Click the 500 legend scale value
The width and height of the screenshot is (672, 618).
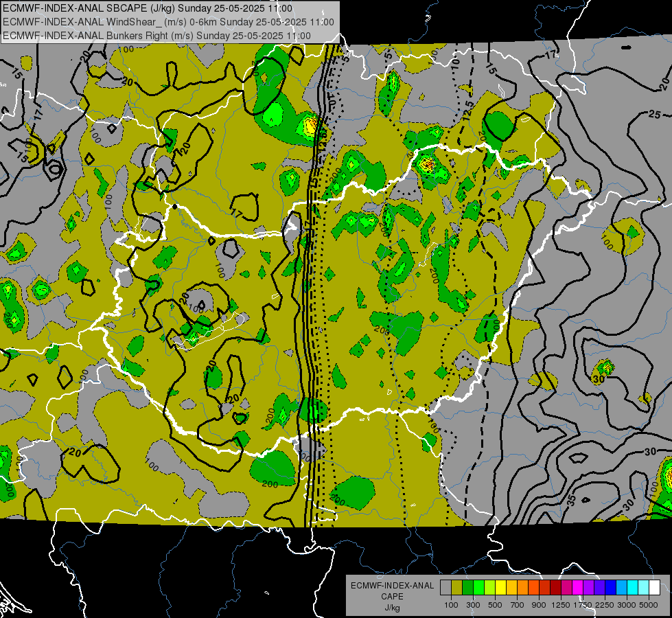(x=495, y=605)
